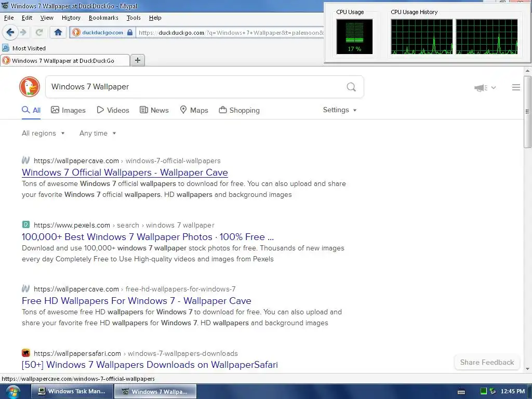Expand the All regions filter dropdown

43,134
